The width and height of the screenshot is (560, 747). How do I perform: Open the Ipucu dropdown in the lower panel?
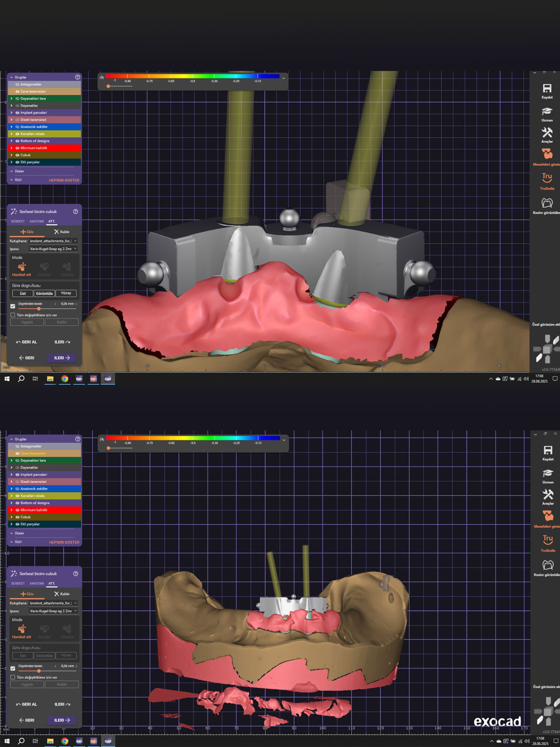(53, 611)
